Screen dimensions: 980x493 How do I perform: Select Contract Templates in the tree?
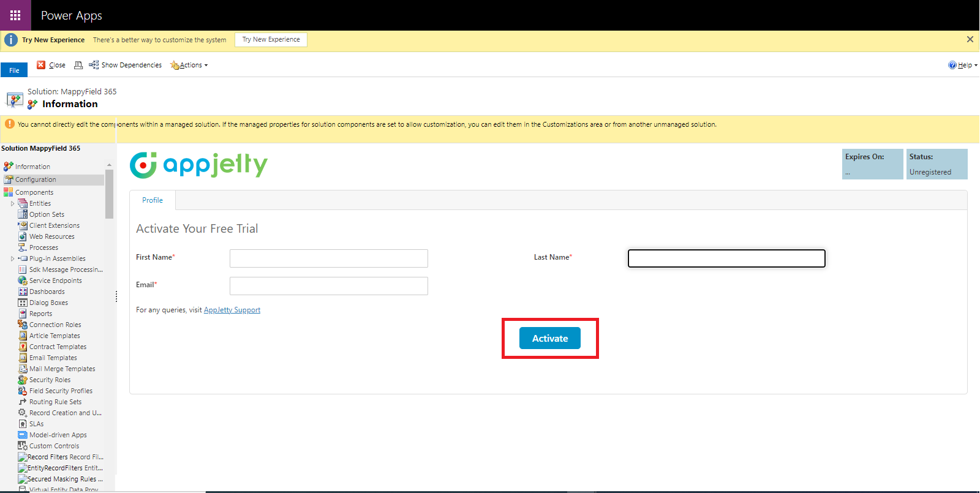click(x=58, y=347)
